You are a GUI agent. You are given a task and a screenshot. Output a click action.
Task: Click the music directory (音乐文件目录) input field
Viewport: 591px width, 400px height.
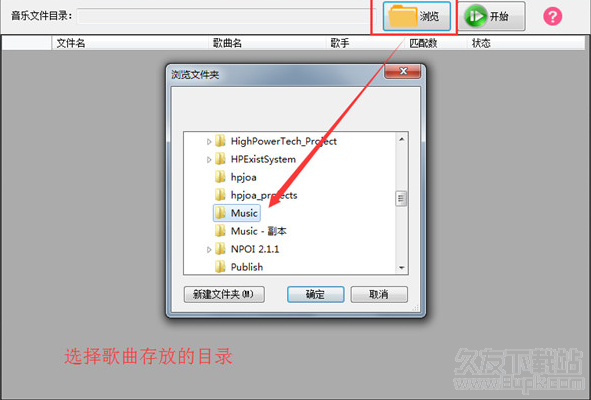click(227, 16)
